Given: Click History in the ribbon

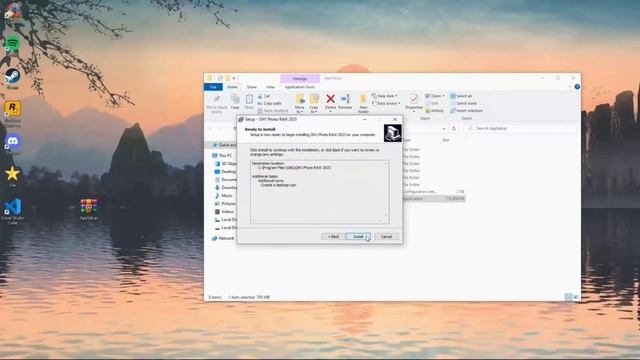Looking at the screenshot, I should coord(435,111).
